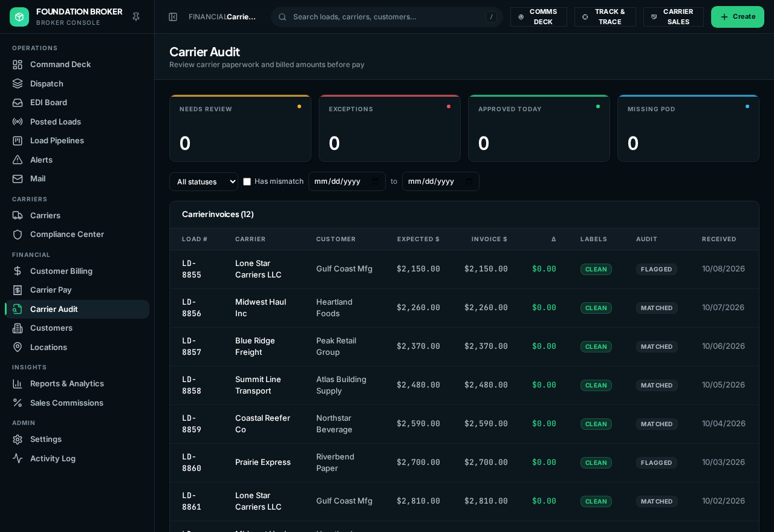Click the Compliance Center shield icon
Viewport: 774px width, 532px height.
[x=18, y=234]
